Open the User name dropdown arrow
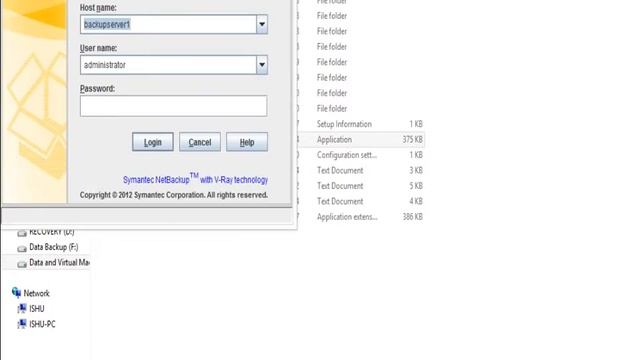Viewport: 640px width, 360px height. pyautogui.click(x=262, y=65)
